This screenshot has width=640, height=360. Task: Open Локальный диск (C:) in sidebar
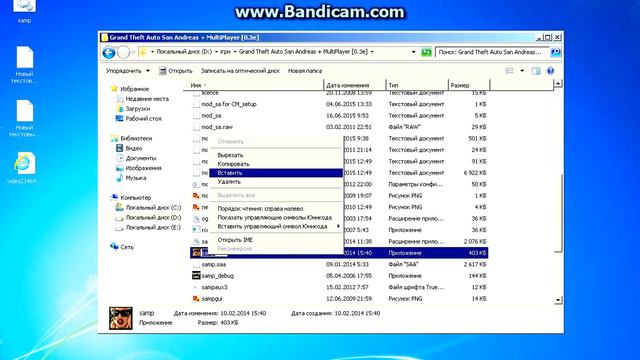click(x=148, y=207)
